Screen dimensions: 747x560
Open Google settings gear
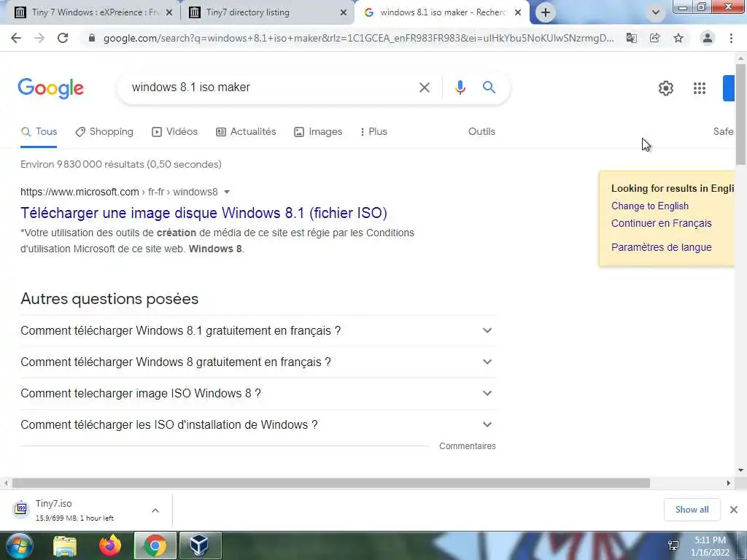665,88
